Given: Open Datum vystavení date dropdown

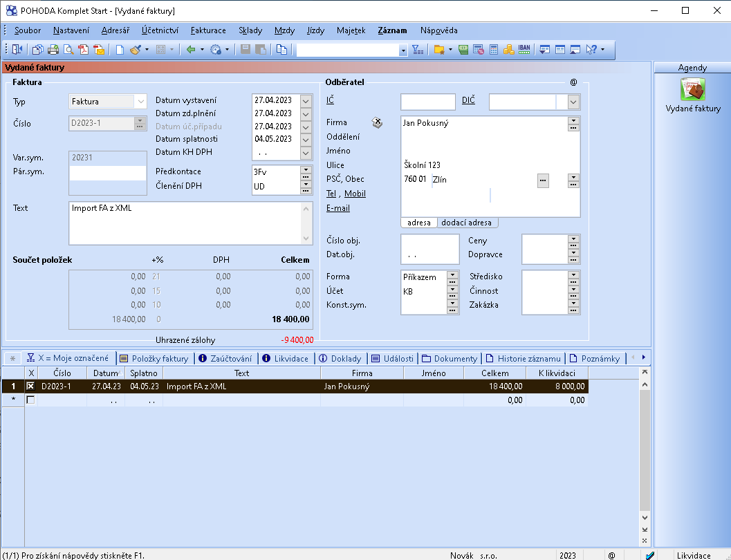Looking at the screenshot, I should (306, 100).
